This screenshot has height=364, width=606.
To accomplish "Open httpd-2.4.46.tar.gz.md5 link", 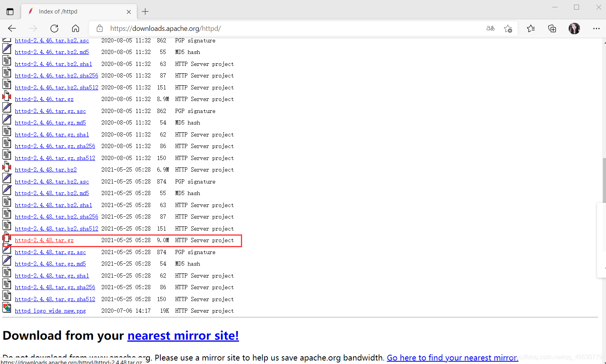I will (50, 123).
